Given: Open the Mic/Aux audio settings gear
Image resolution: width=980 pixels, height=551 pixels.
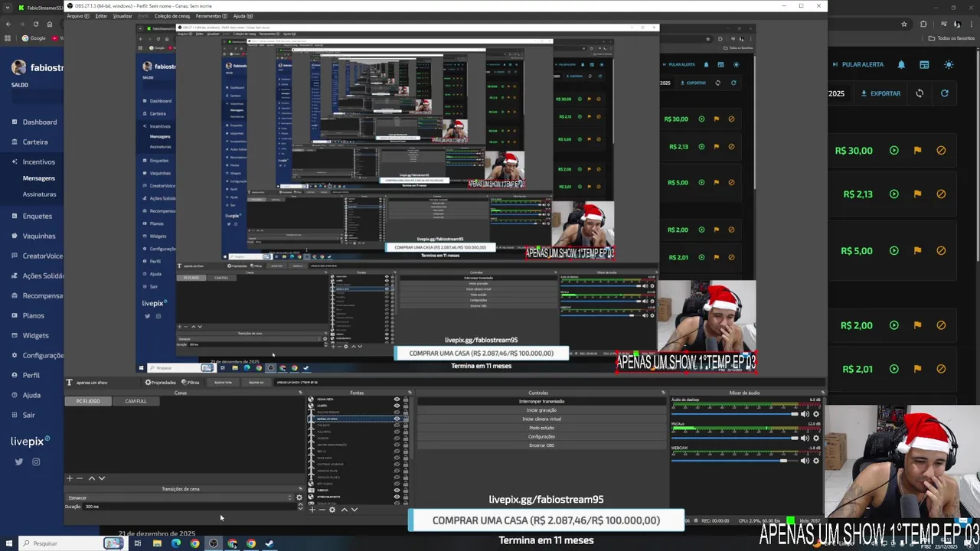Looking at the screenshot, I should point(815,438).
